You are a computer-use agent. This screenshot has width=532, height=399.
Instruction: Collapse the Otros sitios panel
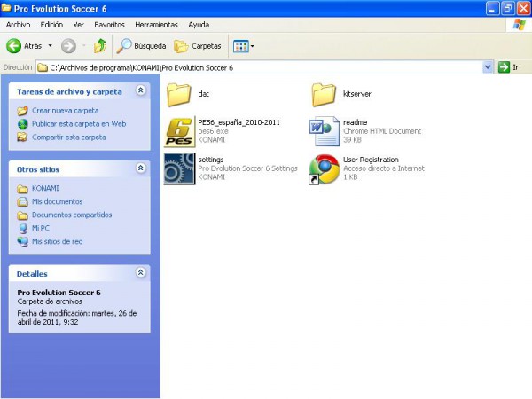(x=141, y=168)
